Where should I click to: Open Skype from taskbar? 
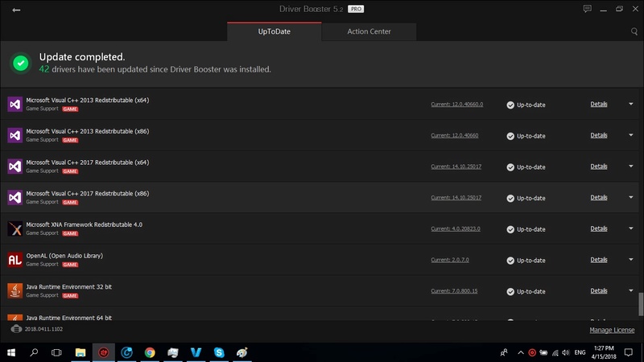click(219, 352)
